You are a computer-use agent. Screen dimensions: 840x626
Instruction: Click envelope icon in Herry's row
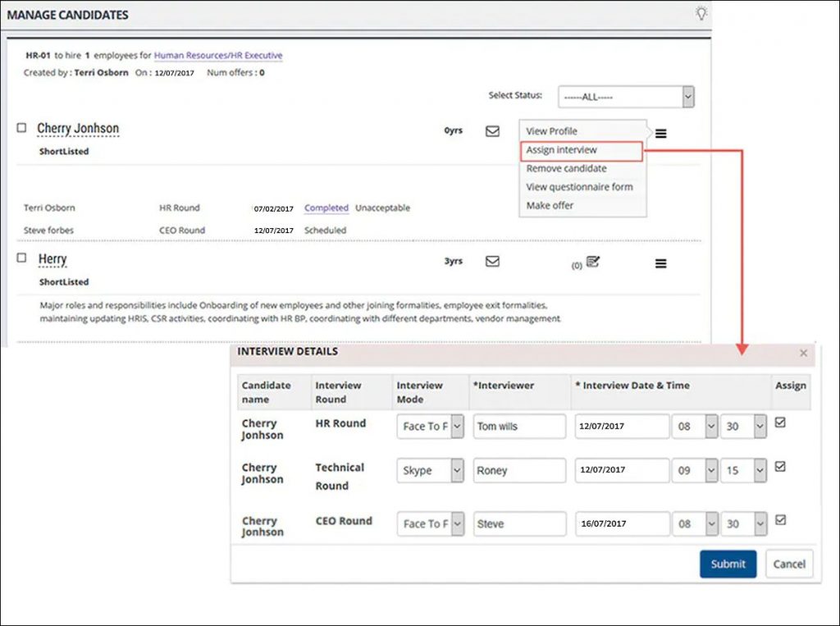point(492,261)
